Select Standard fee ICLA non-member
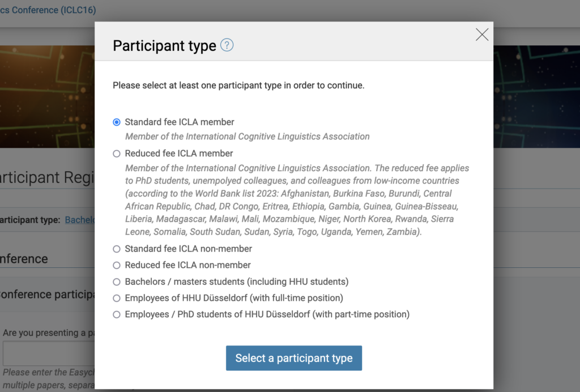580x392 pixels. 117,249
